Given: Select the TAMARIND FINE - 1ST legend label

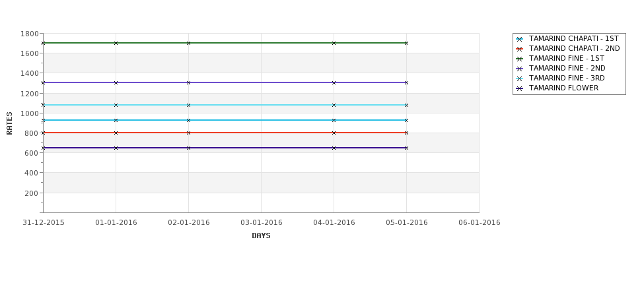Looking at the screenshot, I should tap(566, 59).
